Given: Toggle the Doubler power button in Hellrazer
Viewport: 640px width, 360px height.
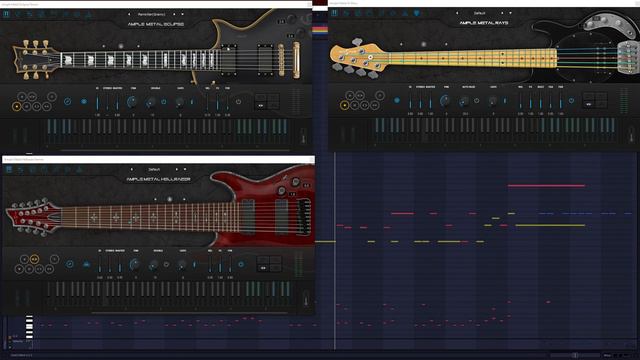Looking at the screenshot, I should [167, 264].
